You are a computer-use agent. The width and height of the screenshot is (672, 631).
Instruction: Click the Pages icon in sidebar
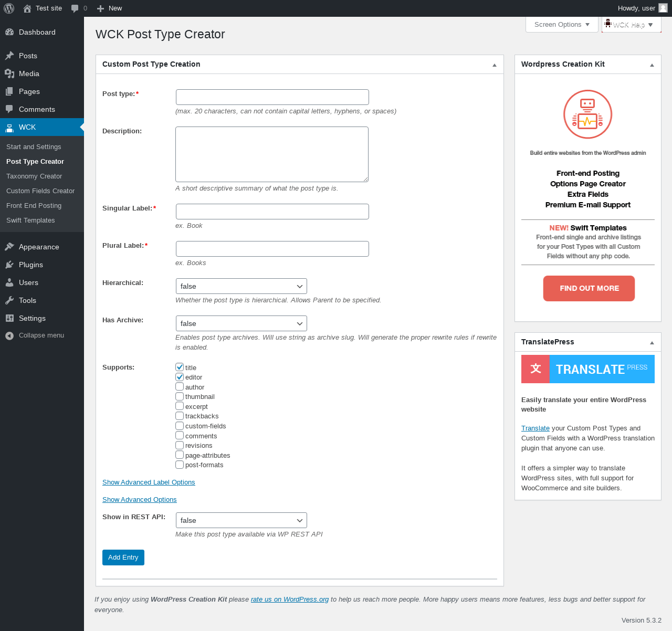[x=9, y=91]
